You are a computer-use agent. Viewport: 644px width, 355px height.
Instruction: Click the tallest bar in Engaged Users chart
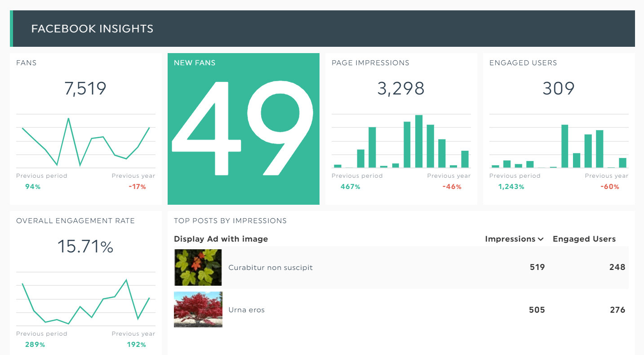click(x=565, y=146)
